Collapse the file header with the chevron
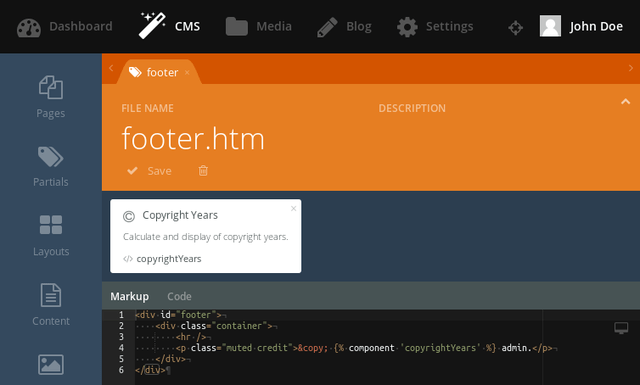Screen dimensions: 640x385 coord(625,102)
